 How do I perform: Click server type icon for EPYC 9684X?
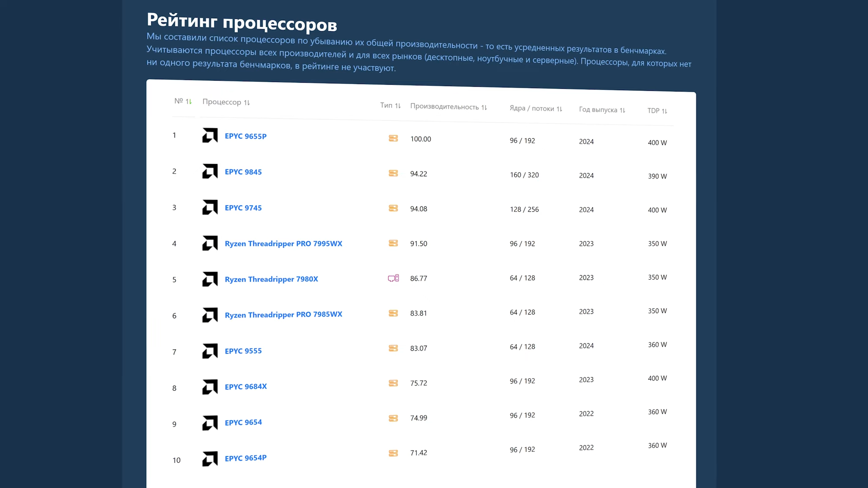[x=393, y=383]
